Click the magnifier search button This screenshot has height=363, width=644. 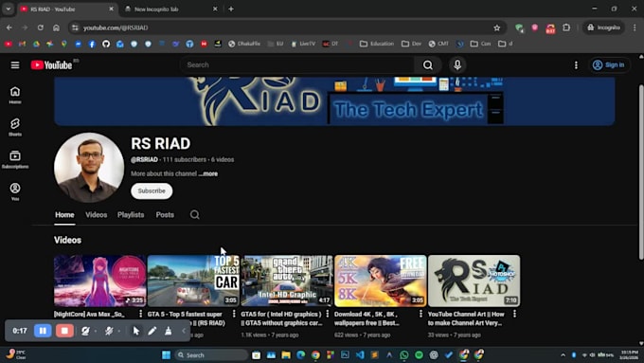click(x=428, y=65)
